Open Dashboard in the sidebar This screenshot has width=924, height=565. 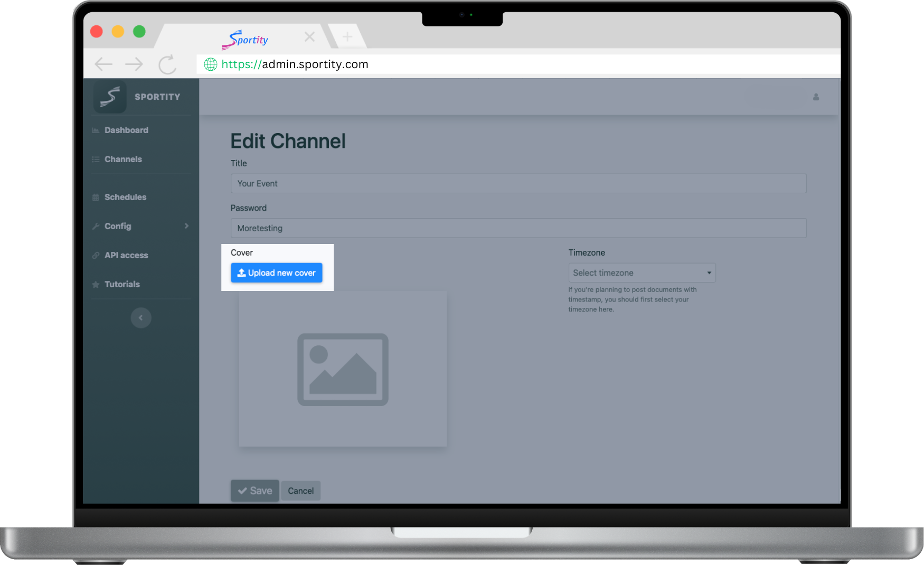pos(126,130)
